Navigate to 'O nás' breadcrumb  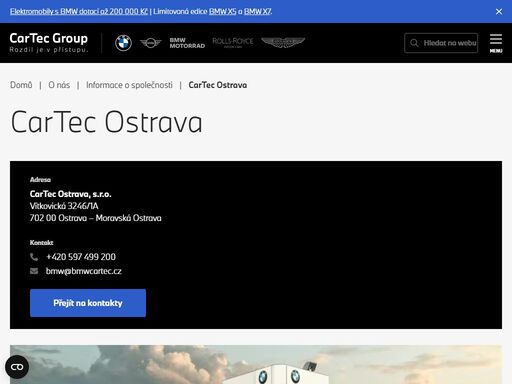click(59, 85)
